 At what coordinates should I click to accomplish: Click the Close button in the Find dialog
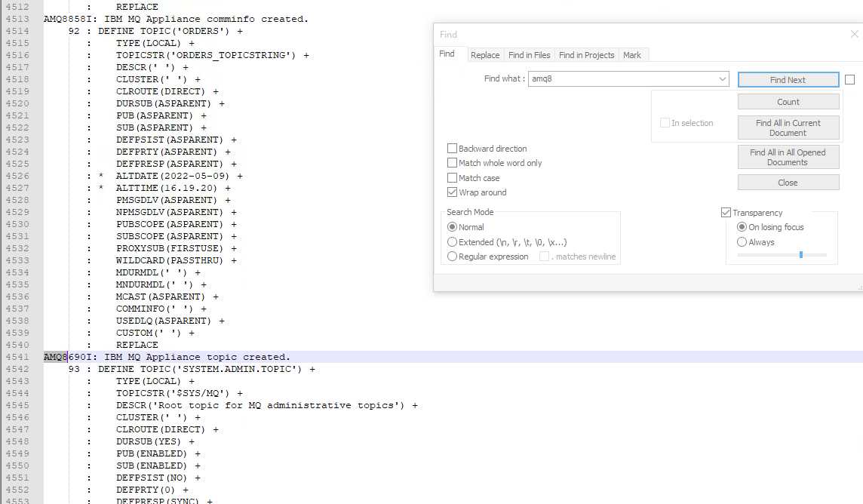coord(788,183)
